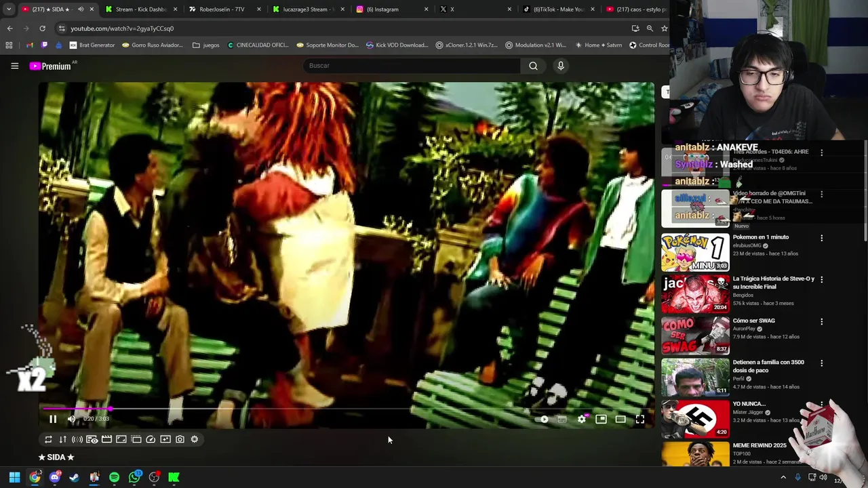Open extension settings gear below the video
The width and height of the screenshot is (868, 488).
(195, 439)
